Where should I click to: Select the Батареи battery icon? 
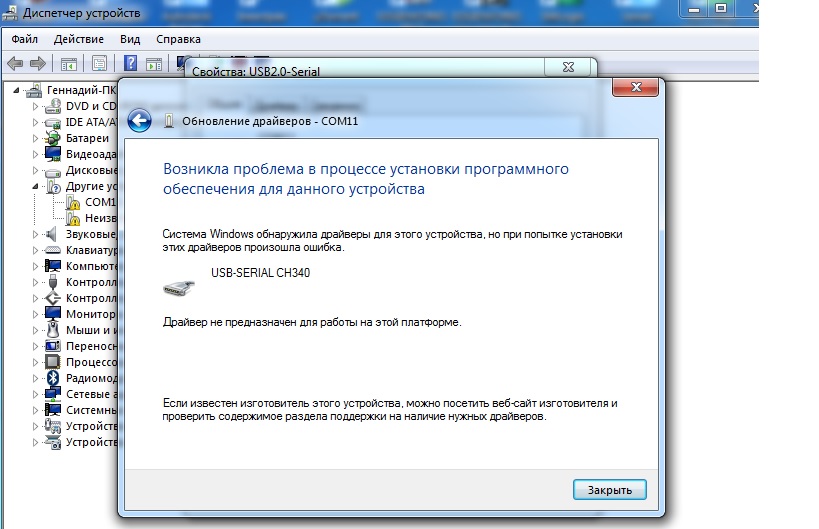[x=53, y=138]
